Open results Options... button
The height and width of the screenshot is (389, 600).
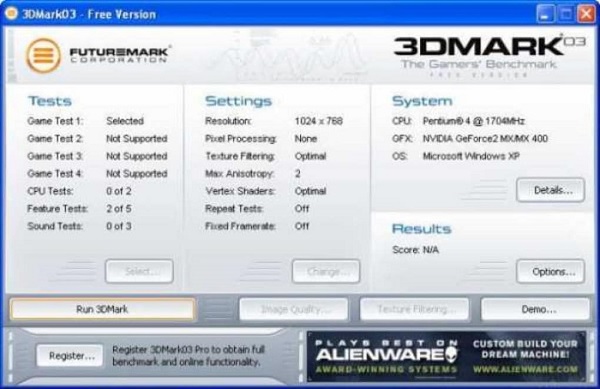(x=551, y=272)
